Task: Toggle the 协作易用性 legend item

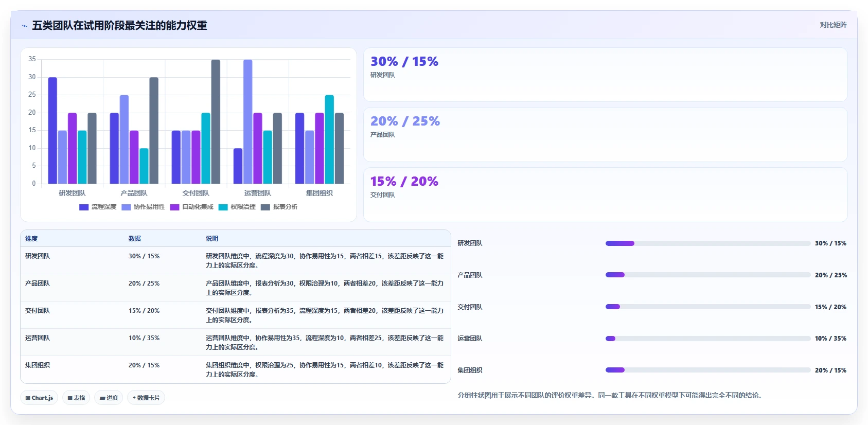Action: click(143, 207)
